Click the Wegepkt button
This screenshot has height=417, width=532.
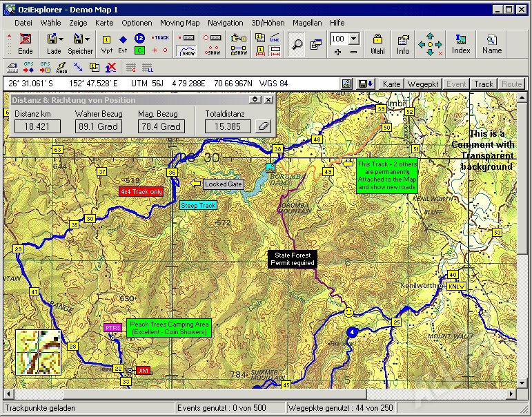(x=423, y=84)
